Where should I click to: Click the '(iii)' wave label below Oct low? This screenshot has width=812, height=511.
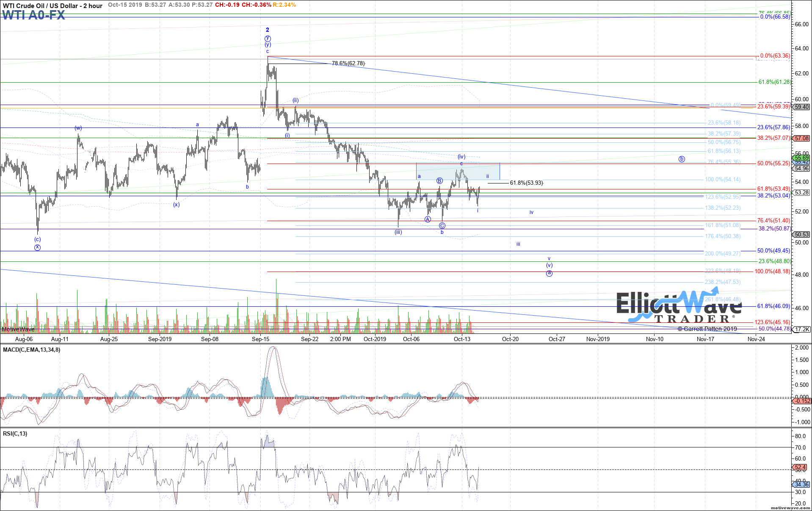click(398, 232)
